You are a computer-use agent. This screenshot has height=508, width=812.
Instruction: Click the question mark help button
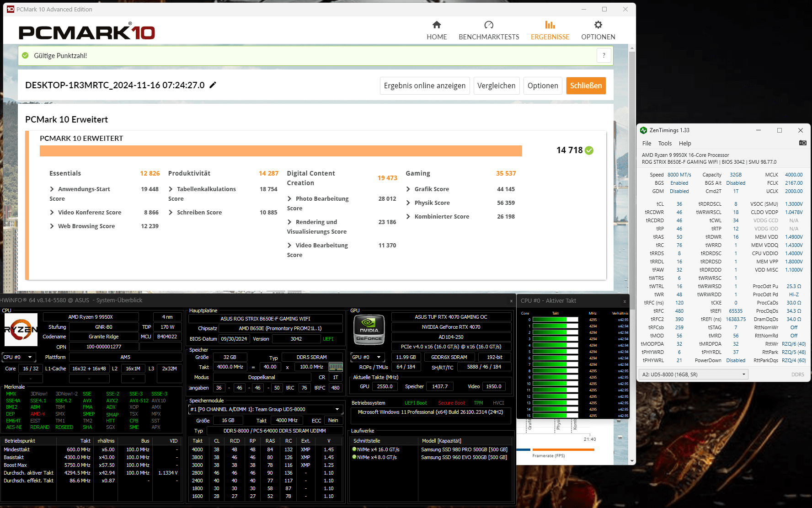point(604,56)
